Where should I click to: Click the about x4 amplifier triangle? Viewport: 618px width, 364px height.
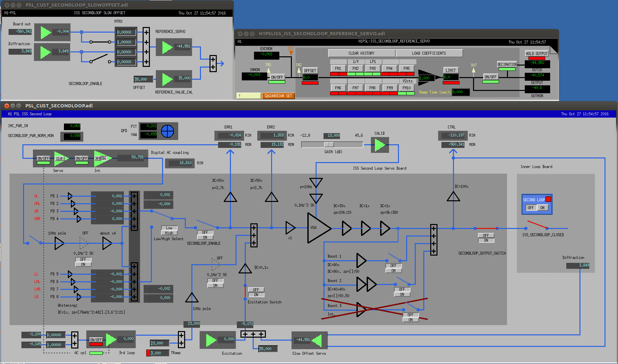tap(107, 243)
